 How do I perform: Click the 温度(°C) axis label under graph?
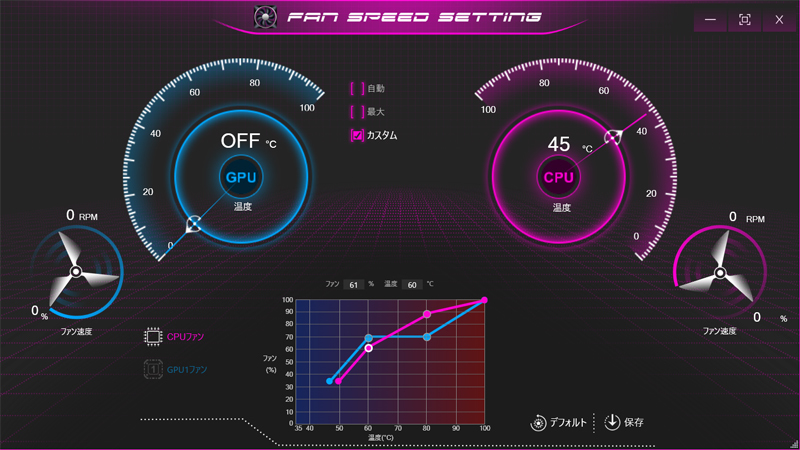(x=381, y=438)
